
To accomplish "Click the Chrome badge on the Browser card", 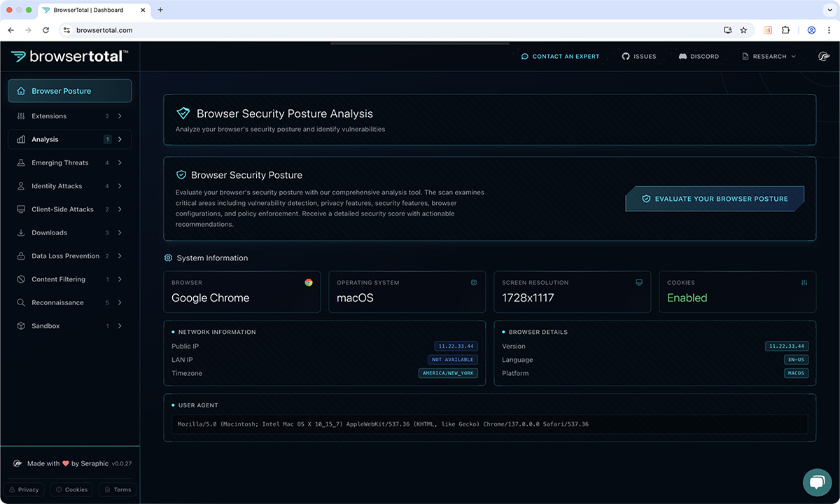I will [x=309, y=282].
